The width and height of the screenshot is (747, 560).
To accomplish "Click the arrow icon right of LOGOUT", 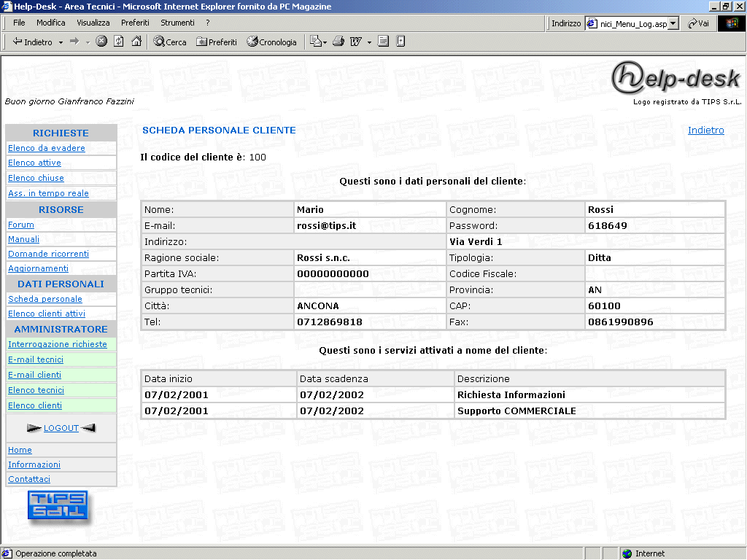I will 88,428.
